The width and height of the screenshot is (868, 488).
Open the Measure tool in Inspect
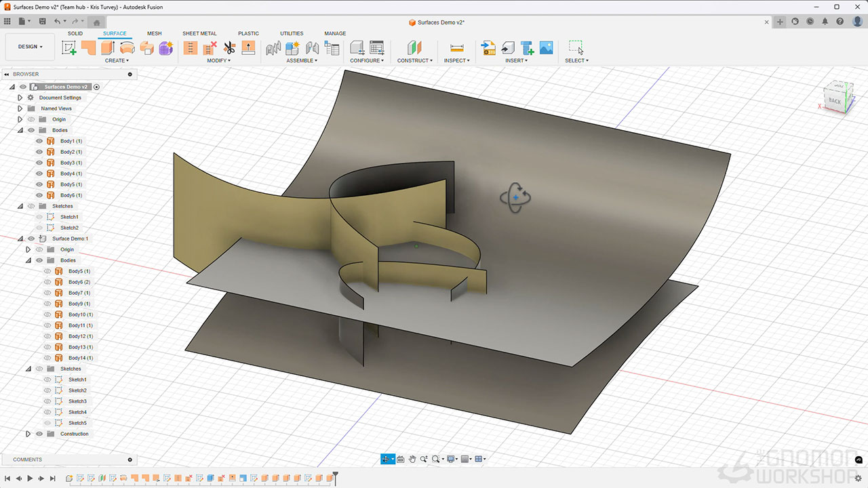456,48
